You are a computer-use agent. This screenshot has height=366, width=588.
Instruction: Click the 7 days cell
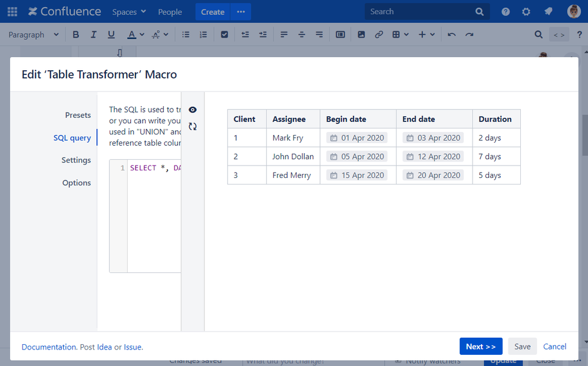(x=496, y=156)
